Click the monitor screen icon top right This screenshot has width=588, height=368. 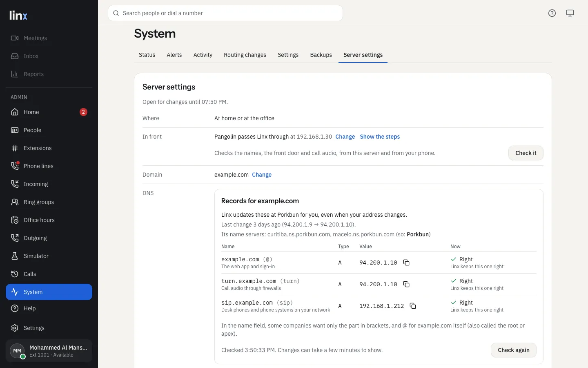point(570,13)
